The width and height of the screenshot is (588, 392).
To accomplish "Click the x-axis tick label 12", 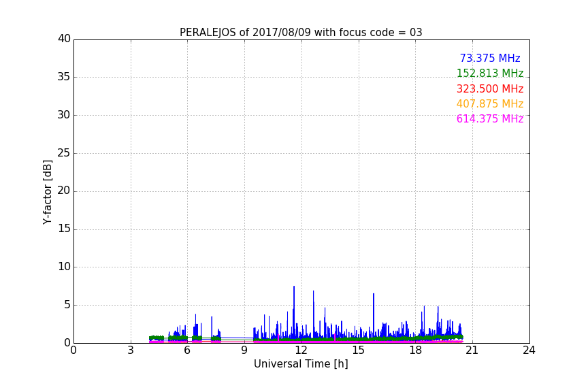I will tap(301, 350).
